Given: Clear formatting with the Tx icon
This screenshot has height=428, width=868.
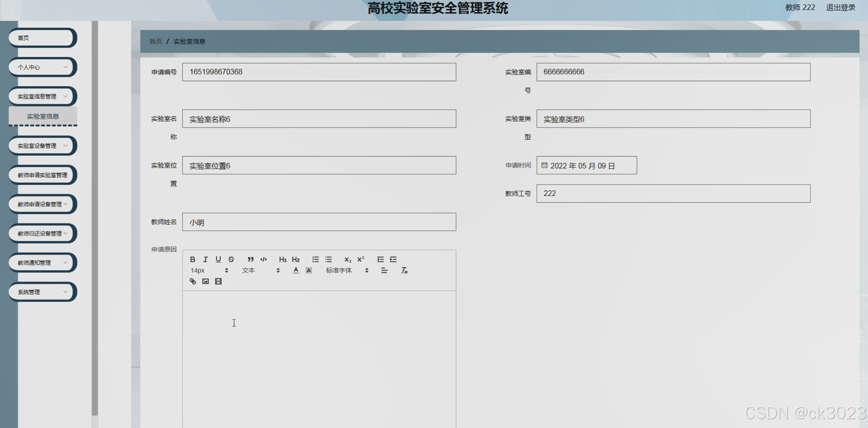Looking at the screenshot, I should click(x=404, y=270).
